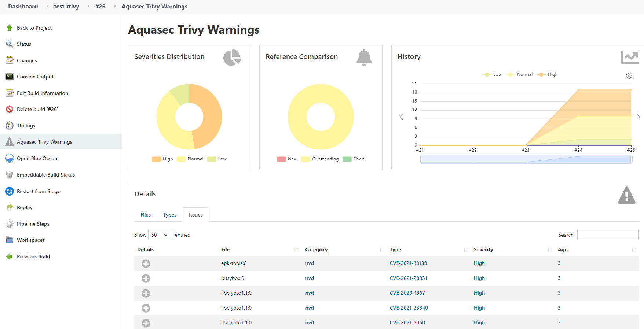
Task: Click the Search input field
Action: (x=608, y=235)
